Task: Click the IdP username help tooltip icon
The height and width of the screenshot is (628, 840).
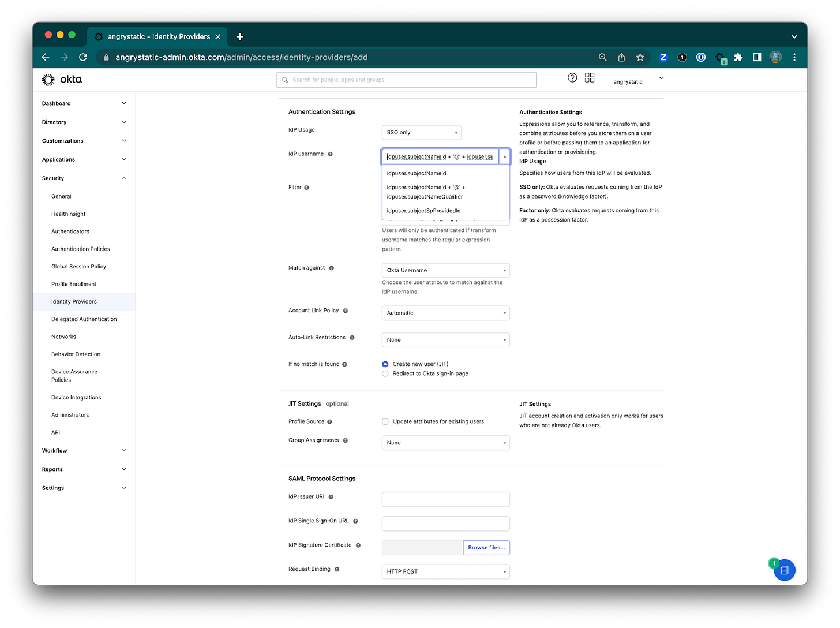Action: pos(329,154)
